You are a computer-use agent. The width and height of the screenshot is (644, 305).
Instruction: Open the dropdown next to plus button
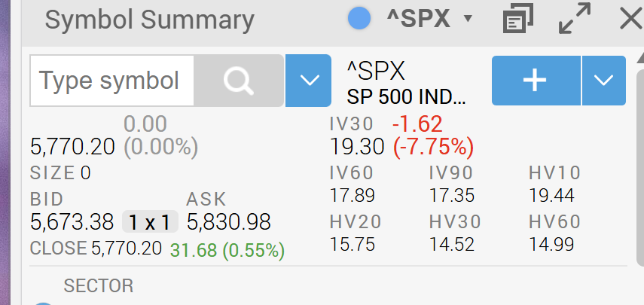[x=604, y=81]
